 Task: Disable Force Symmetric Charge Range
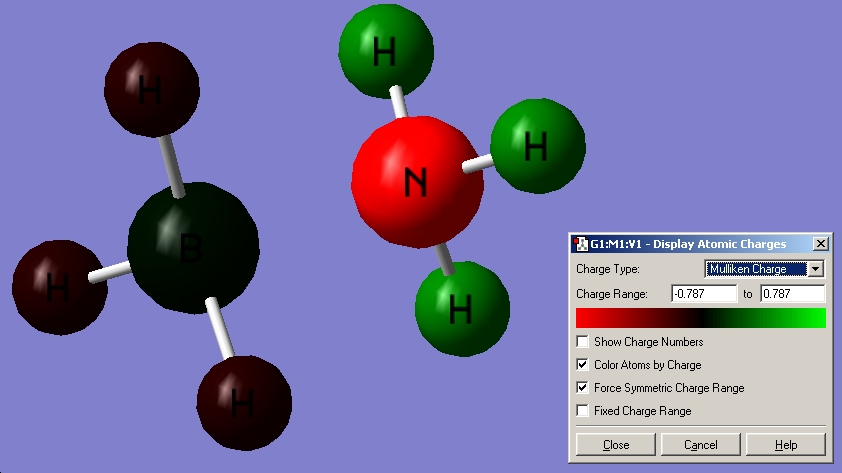[582, 388]
